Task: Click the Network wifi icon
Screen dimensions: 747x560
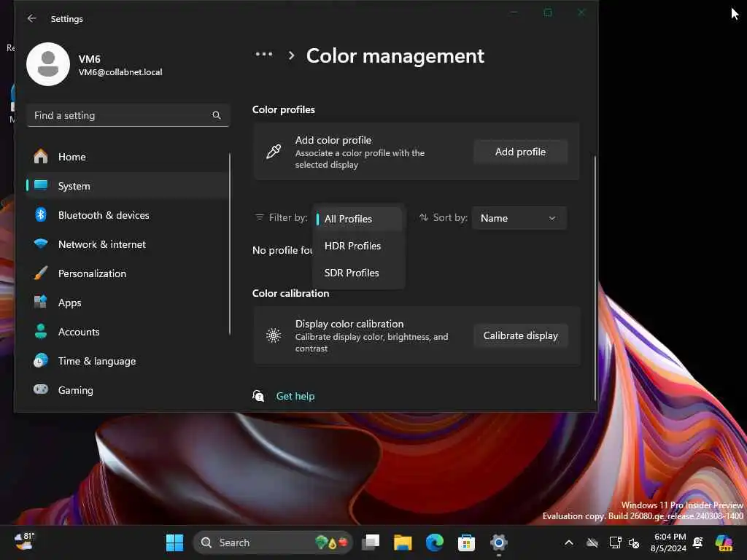Action: coord(41,244)
